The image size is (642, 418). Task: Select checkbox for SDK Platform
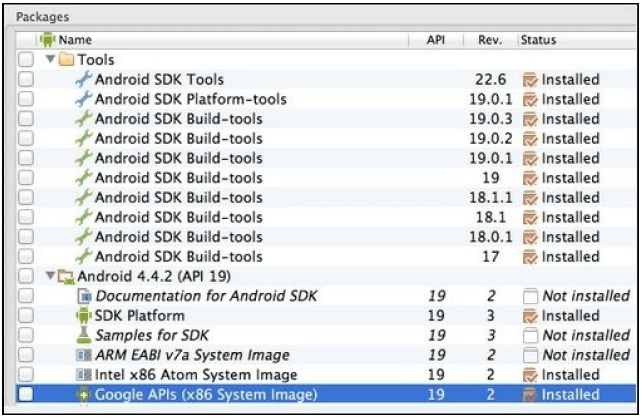[26, 315]
